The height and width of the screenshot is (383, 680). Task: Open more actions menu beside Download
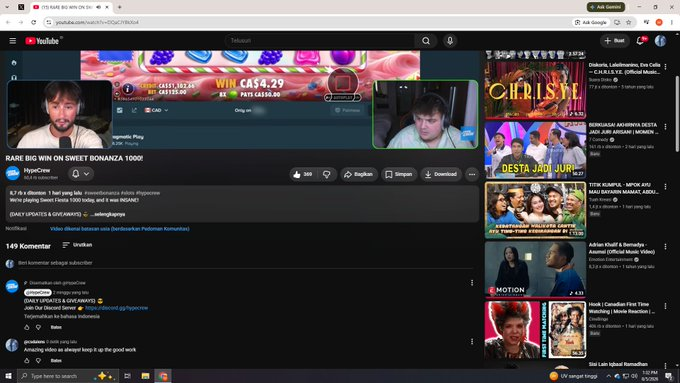tap(472, 174)
